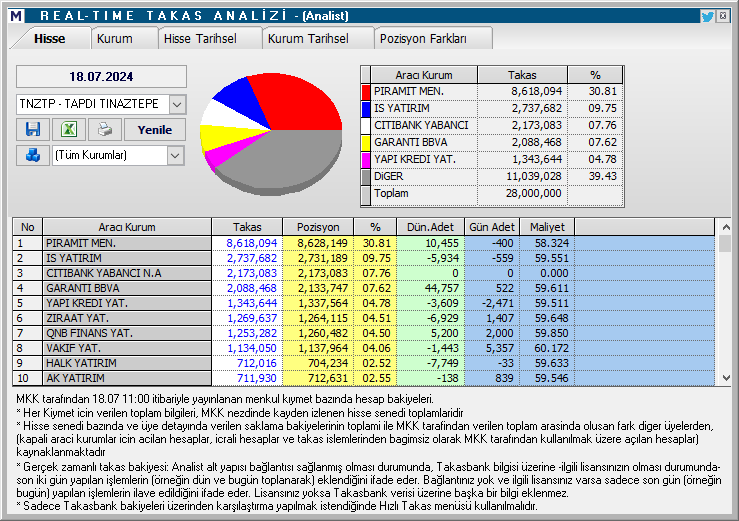The width and height of the screenshot is (739, 521).
Task: Open the Hisse Tarihsel tab
Action: tap(200, 39)
